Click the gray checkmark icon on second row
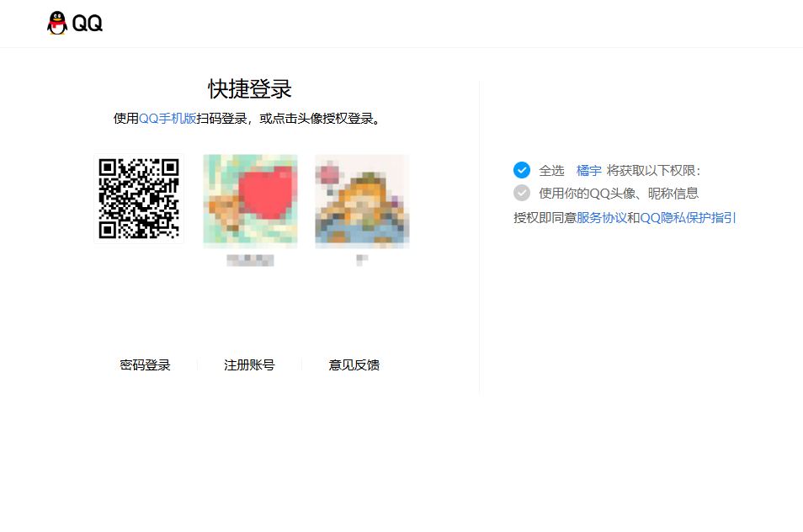Viewport: 803px width, 532px height. pos(522,193)
